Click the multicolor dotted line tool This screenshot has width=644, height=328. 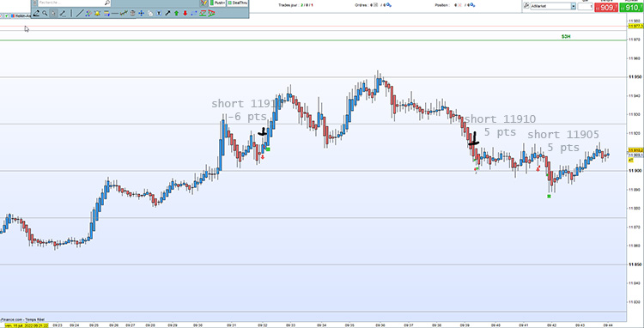88,13
